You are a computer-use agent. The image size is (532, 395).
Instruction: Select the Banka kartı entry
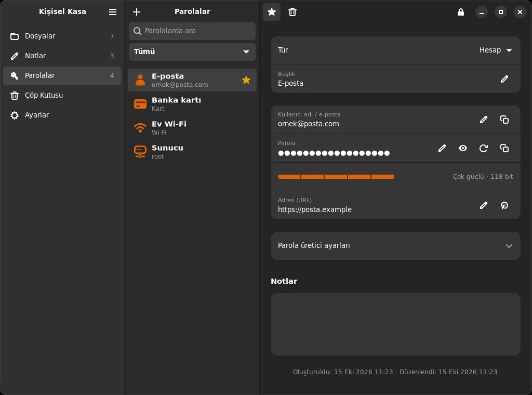(192, 104)
